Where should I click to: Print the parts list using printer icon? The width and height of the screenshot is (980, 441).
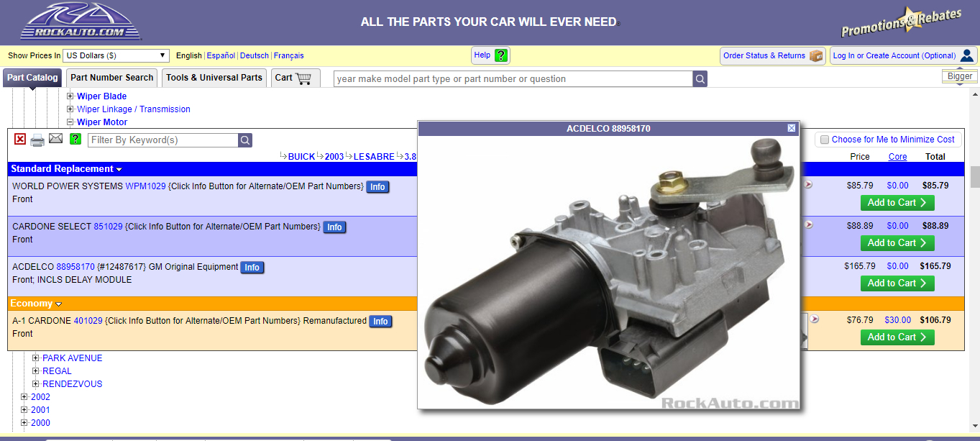tap(37, 140)
